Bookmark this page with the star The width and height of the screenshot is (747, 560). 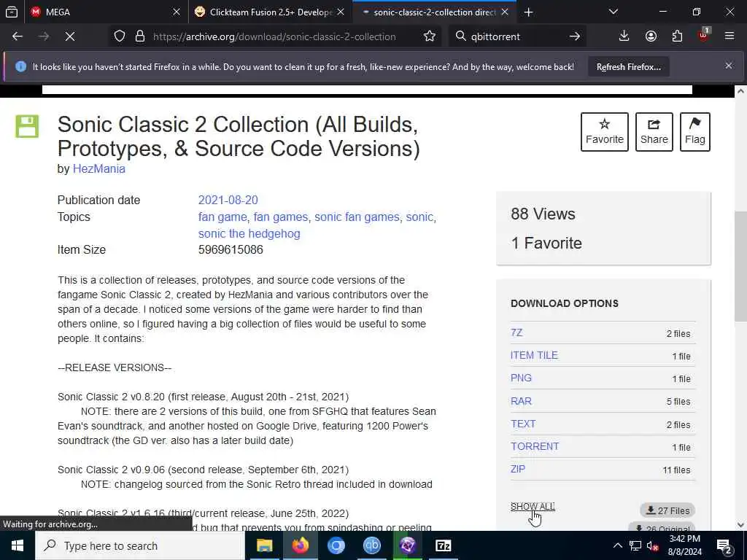[x=430, y=36]
